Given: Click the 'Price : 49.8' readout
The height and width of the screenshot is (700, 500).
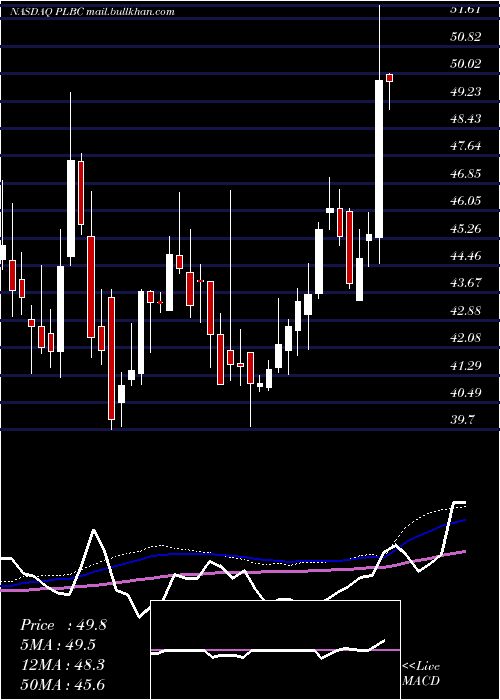Looking at the screenshot, I should pos(63,625).
